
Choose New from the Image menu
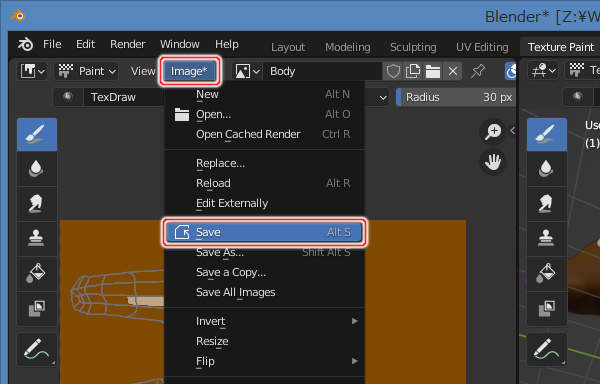click(x=264, y=94)
